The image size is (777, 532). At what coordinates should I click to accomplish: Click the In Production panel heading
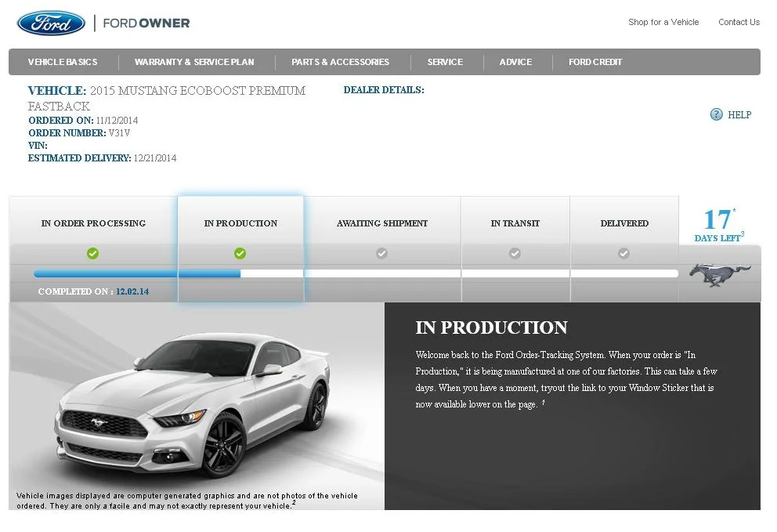click(492, 328)
